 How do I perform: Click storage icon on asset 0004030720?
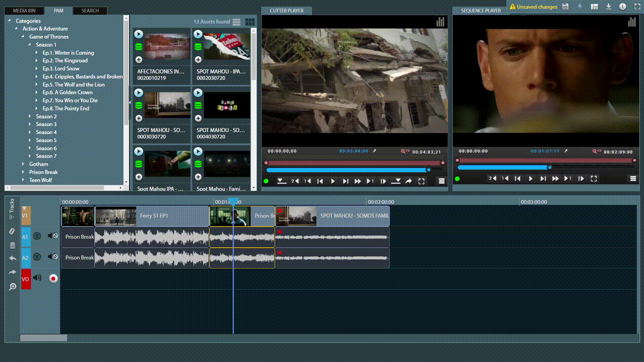[x=198, y=106]
